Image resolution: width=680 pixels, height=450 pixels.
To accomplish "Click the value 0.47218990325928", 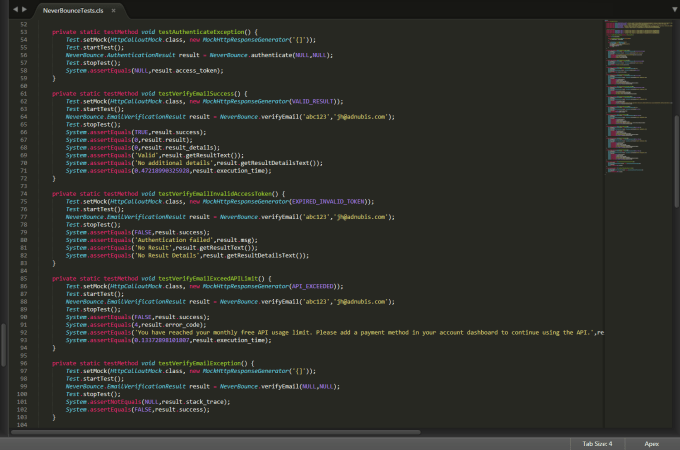I will 162,171.
